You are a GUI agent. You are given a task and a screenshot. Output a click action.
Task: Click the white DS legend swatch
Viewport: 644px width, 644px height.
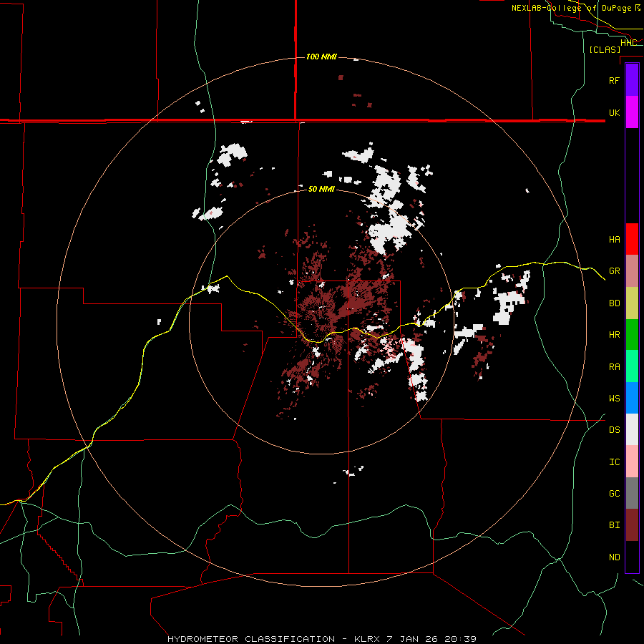[x=632, y=429]
